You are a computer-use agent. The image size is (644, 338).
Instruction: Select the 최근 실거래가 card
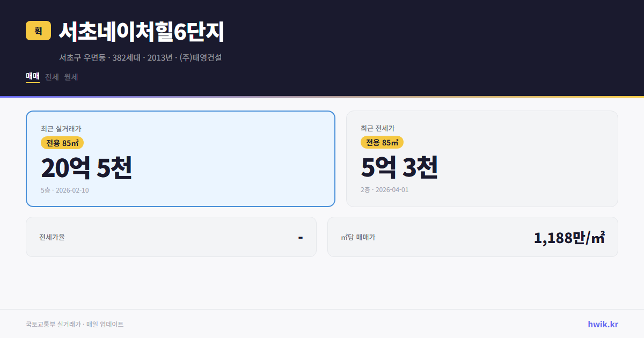point(180,158)
